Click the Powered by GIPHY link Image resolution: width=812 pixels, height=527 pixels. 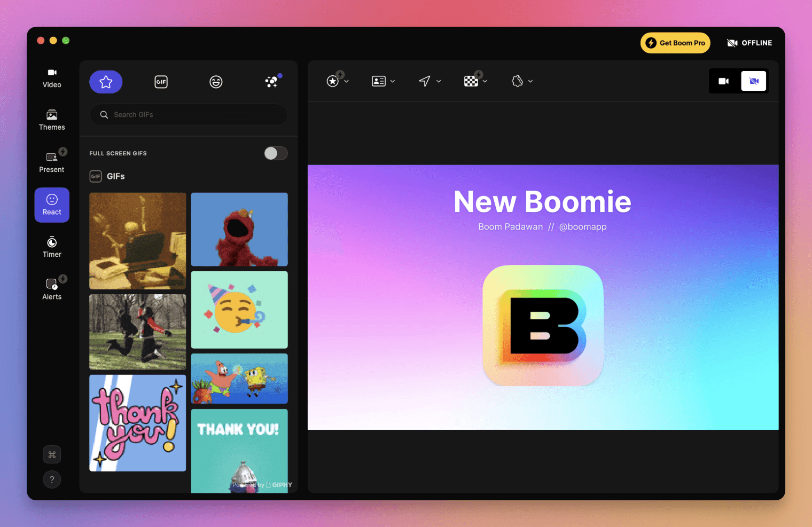coord(262,485)
